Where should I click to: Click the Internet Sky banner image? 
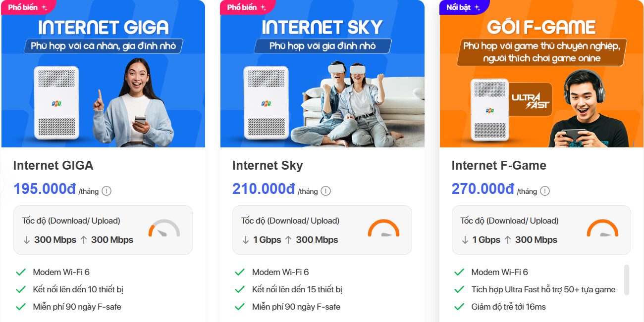(x=322, y=74)
